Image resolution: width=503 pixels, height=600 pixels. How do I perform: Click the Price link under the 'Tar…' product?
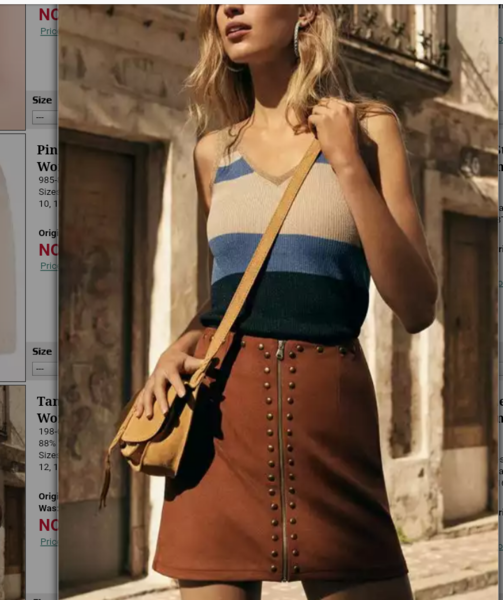coord(49,541)
